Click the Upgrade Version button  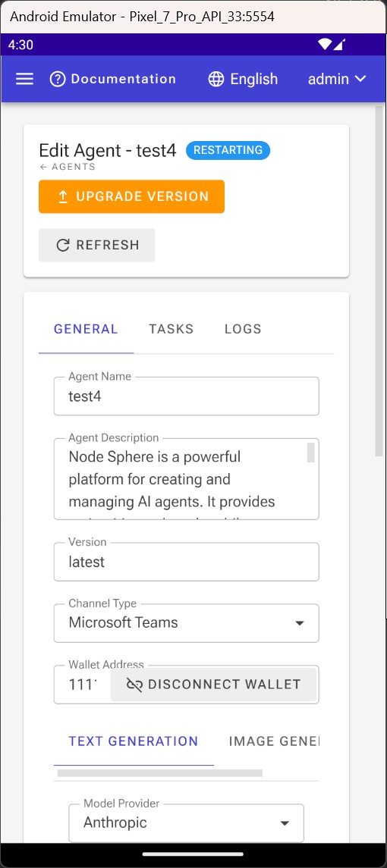pos(131,196)
